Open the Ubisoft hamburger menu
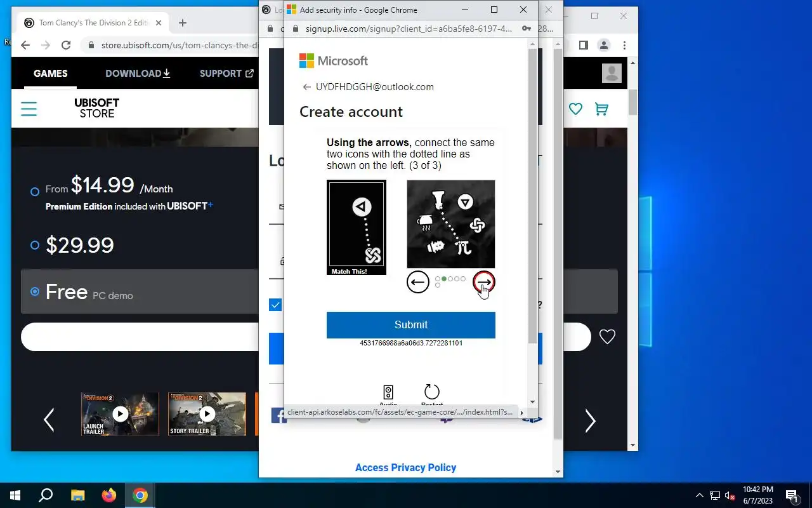 pyautogui.click(x=29, y=109)
